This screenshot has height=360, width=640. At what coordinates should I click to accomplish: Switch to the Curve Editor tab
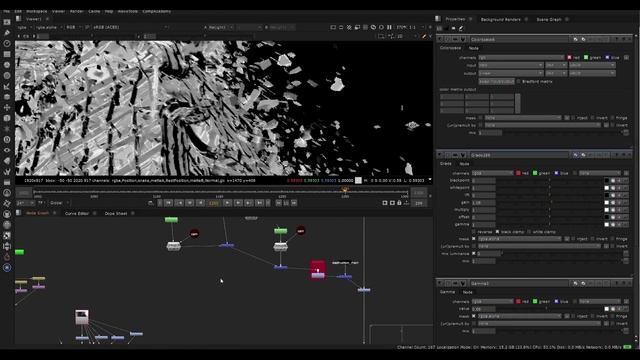click(x=77, y=213)
